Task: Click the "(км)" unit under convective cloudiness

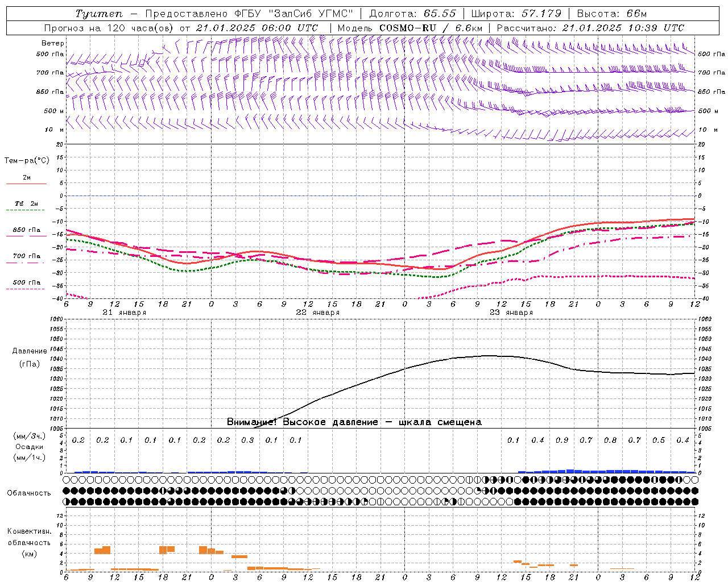Action: (x=29, y=554)
